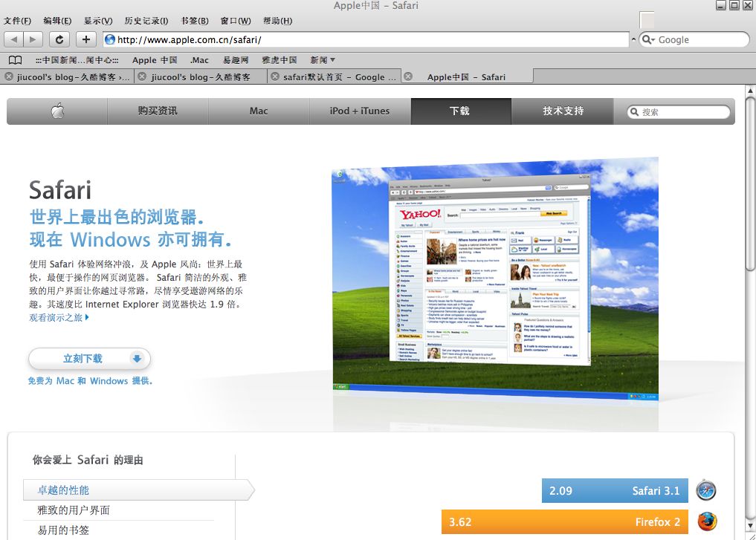
Task: Open Mac section in Apple navigation
Action: click(259, 111)
